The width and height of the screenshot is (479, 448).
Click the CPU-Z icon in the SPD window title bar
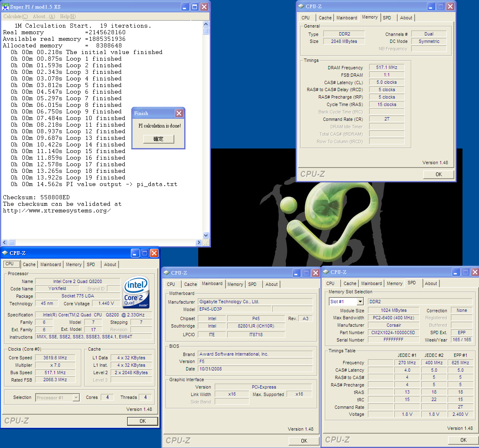326,272
